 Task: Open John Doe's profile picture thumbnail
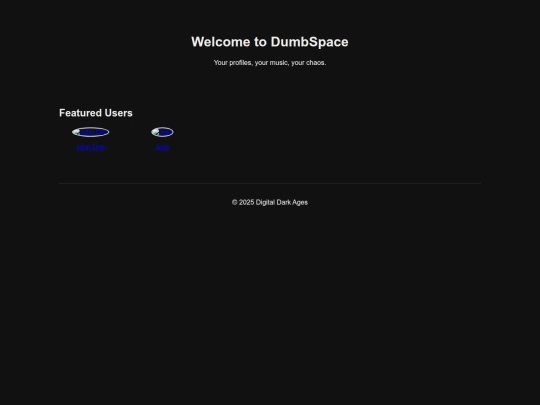[x=91, y=132]
